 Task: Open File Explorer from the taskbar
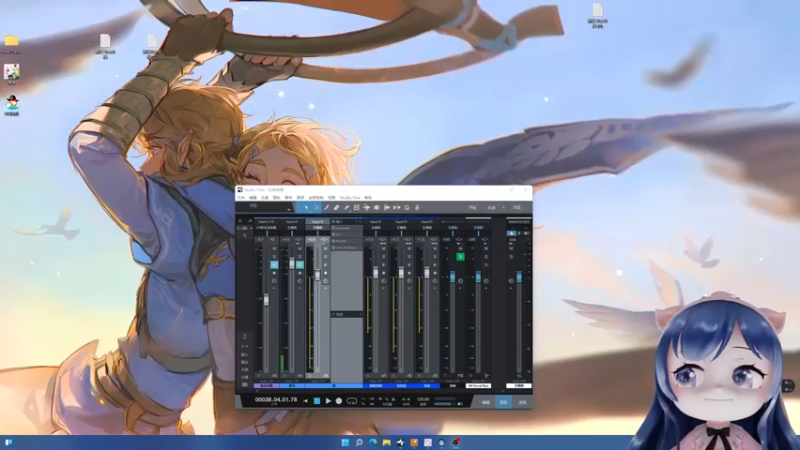click(386, 442)
